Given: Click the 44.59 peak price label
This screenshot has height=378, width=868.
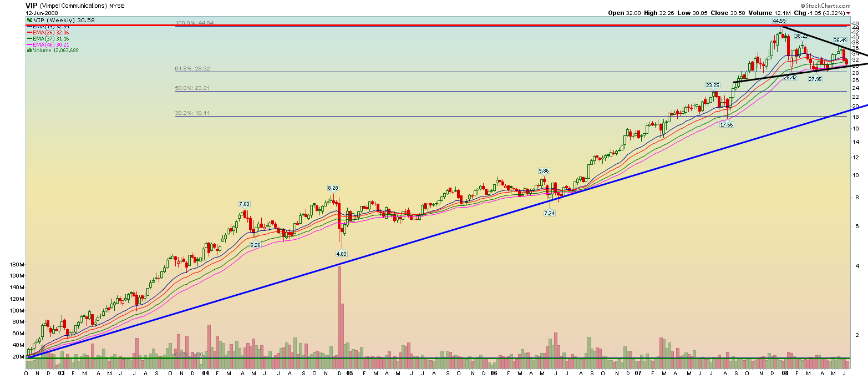Looking at the screenshot, I should tap(780, 21).
